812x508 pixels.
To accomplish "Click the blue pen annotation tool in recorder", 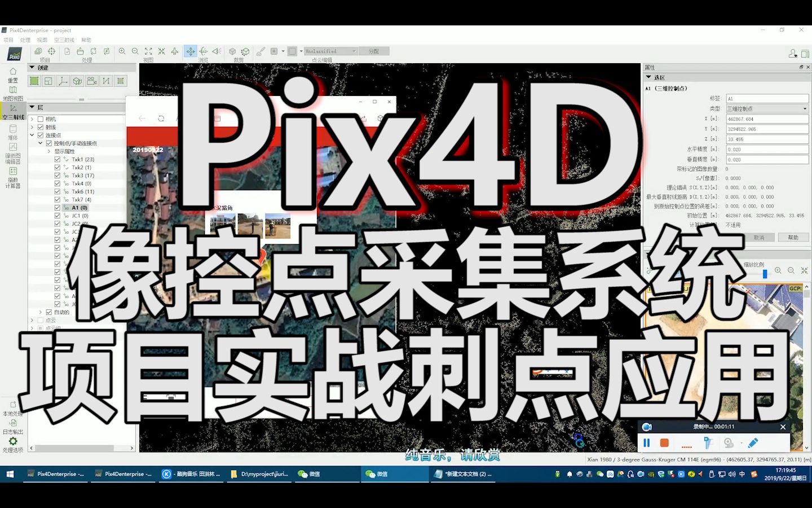I will pos(753,443).
